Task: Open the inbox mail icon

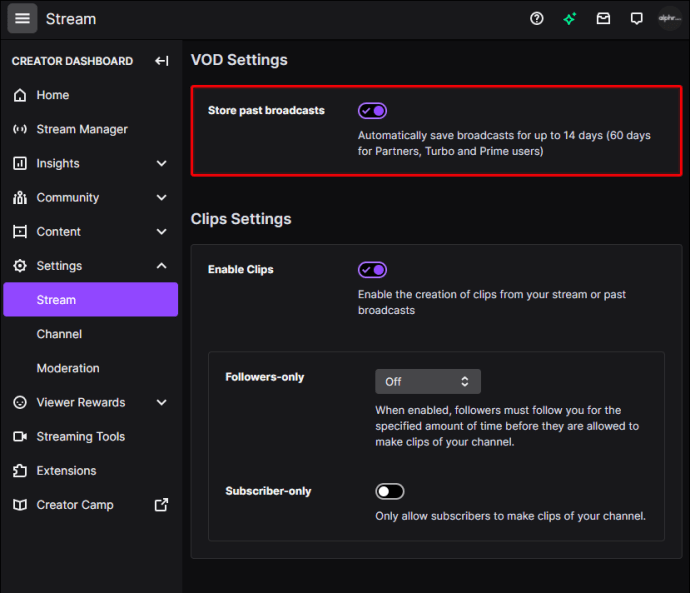Action: click(603, 19)
